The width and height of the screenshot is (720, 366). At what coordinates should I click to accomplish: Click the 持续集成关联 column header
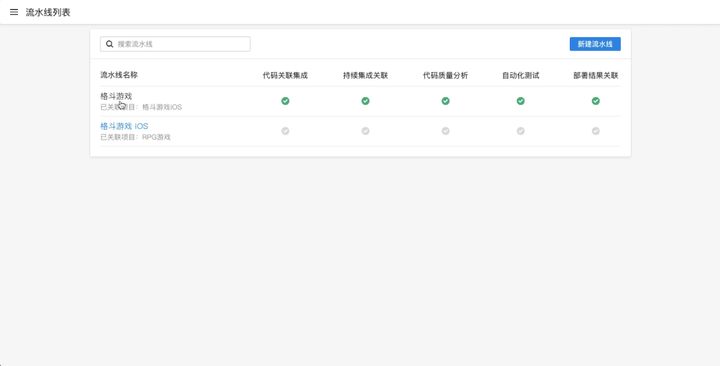(x=366, y=75)
